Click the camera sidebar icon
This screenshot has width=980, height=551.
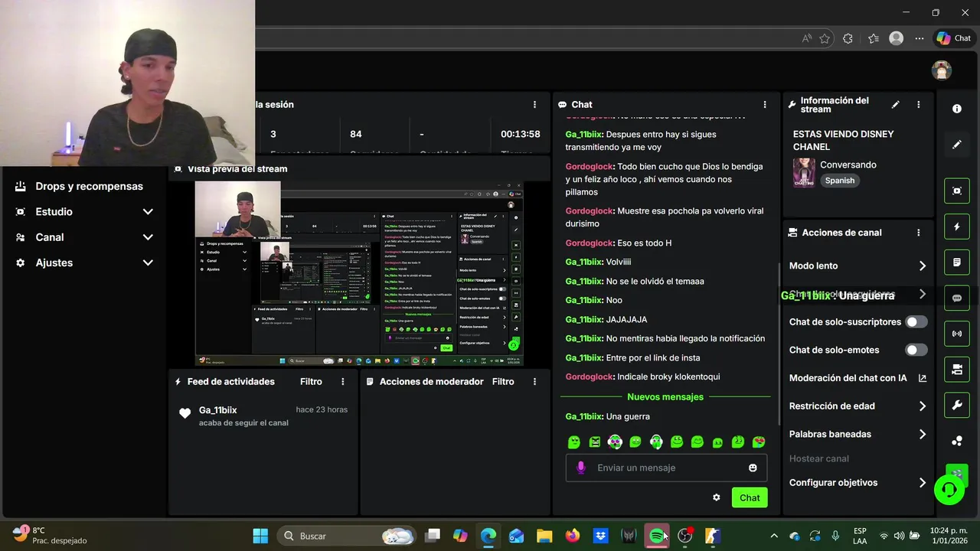957,370
